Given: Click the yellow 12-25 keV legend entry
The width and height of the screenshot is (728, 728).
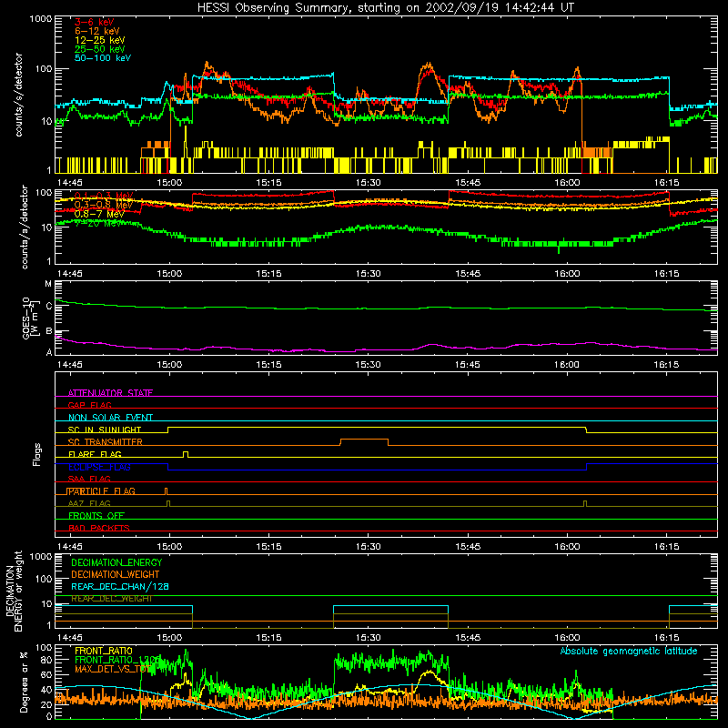Looking at the screenshot, I should [x=99, y=40].
